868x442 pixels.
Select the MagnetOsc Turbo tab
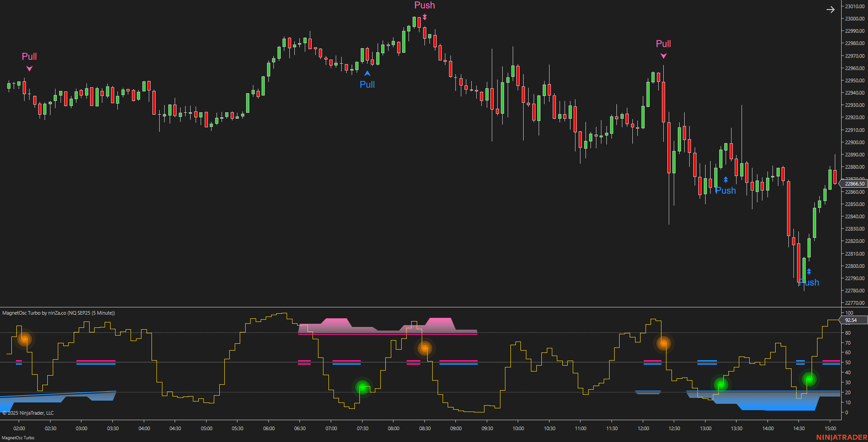(17, 437)
